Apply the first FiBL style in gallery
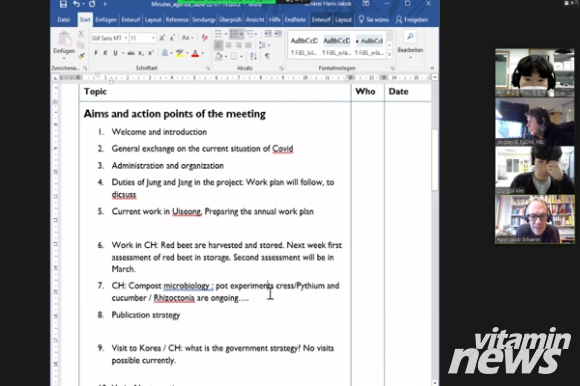580x386 pixels. point(304,46)
